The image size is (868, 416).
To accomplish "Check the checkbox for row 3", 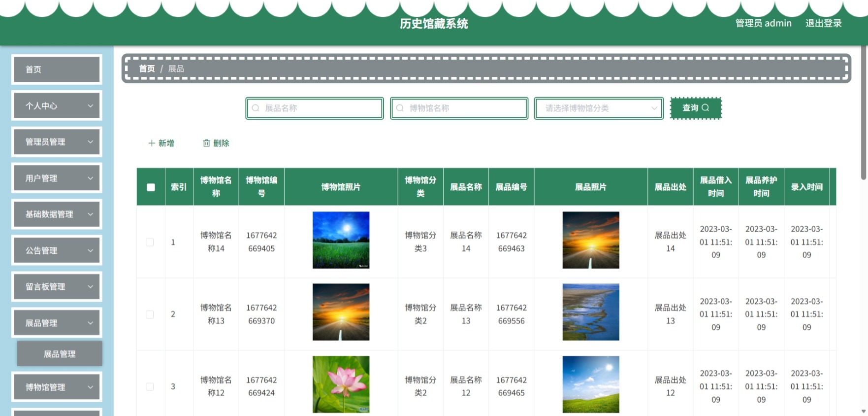I will point(150,386).
